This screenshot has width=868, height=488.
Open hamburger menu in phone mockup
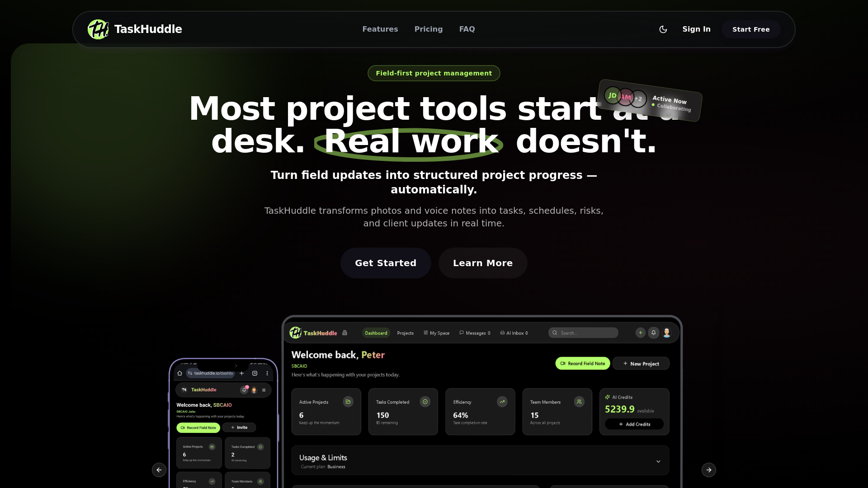(264, 390)
